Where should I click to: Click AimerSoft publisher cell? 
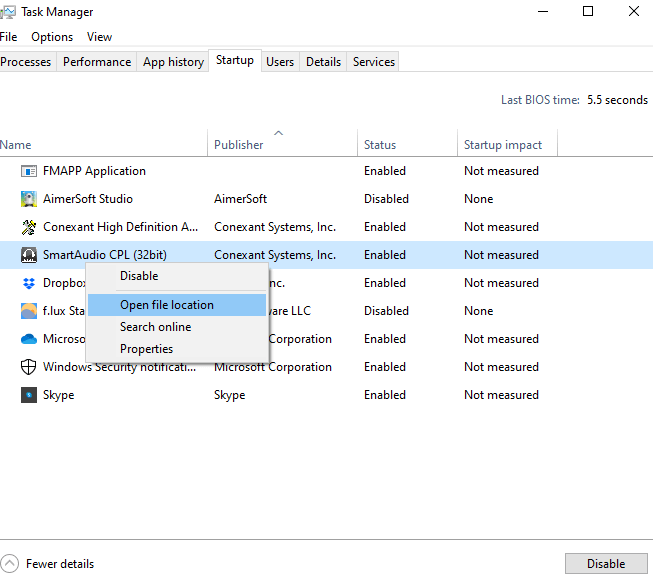point(240,199)
